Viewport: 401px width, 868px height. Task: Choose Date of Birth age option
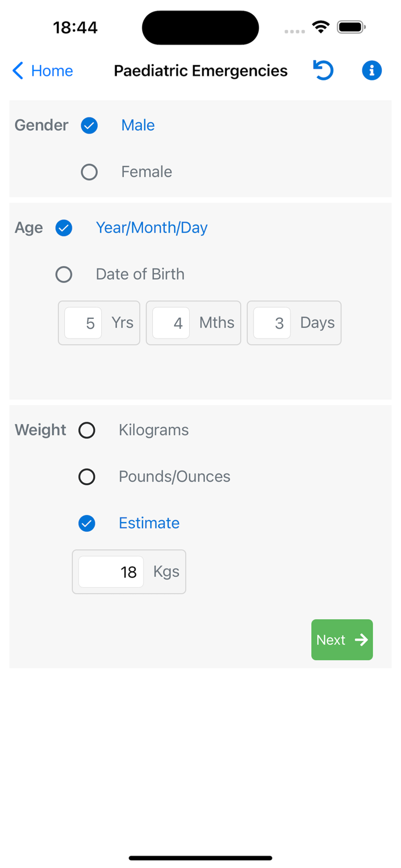point(64,274)
